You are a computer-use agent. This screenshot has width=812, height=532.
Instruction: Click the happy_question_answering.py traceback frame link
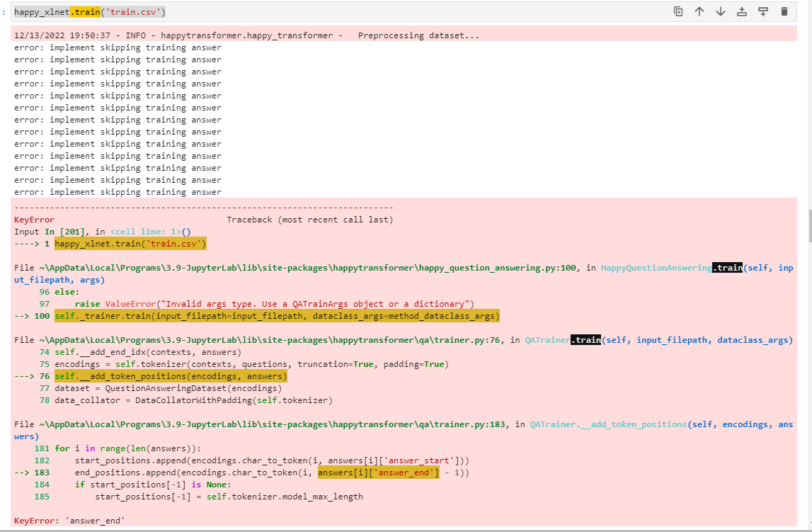[283, 267]
